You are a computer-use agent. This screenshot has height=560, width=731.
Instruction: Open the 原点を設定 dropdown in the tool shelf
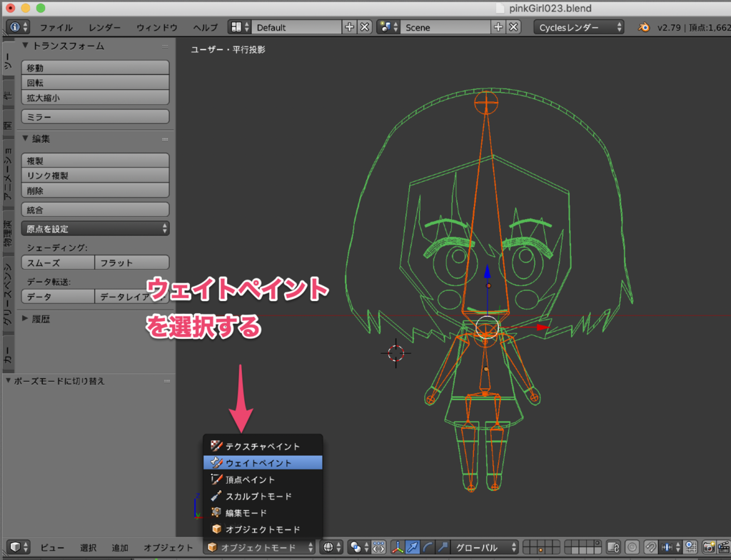click(x=95, y=228)
